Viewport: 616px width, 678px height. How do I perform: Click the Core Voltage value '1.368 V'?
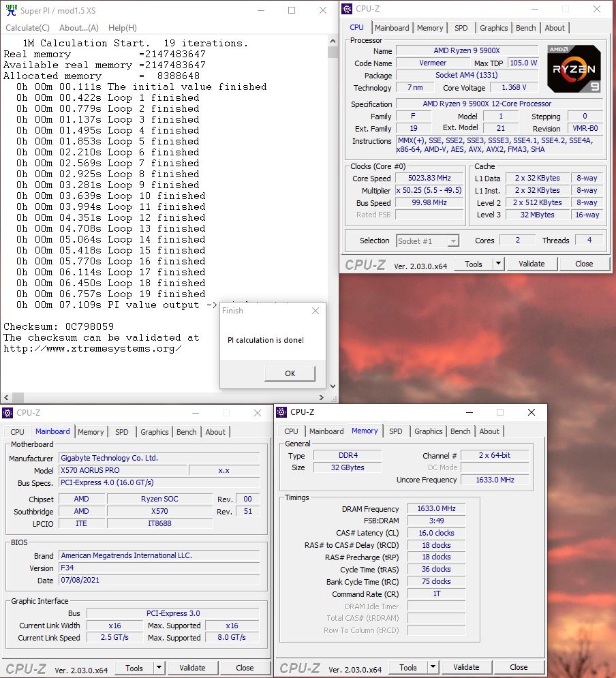point(514,87)
